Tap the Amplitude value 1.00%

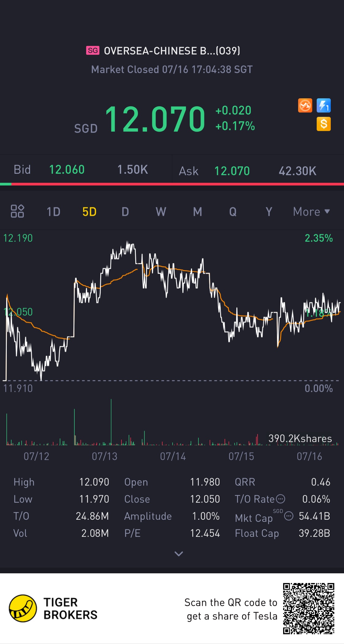[206, 516]
